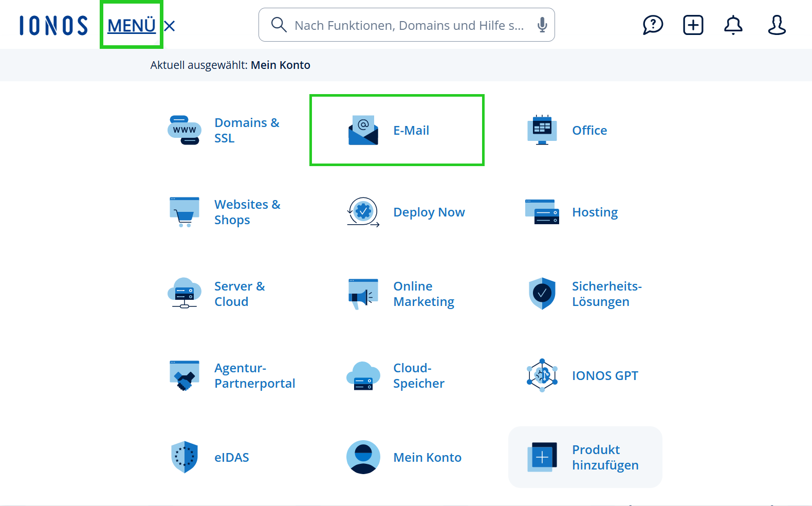Click the magnifier search icon

click(x=279, y=25)
